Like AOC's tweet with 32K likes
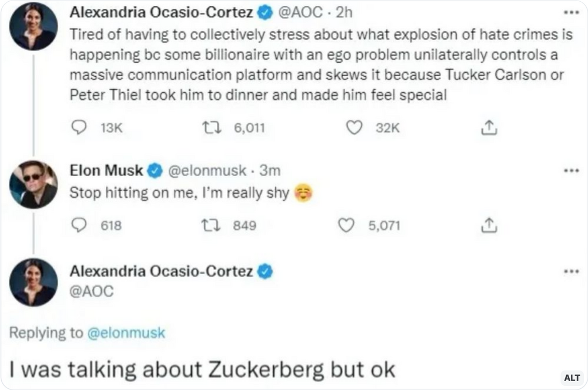This screenshot has width=588, height=390. [353, 127]
